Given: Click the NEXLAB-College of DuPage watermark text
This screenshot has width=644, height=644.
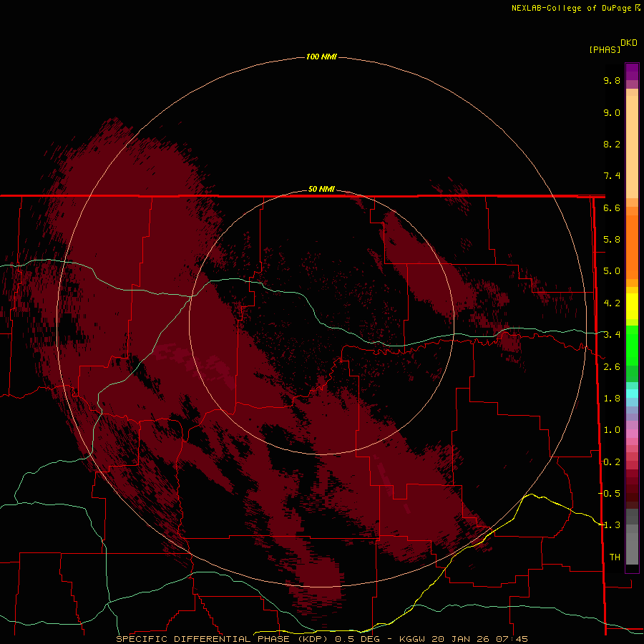Looking at the screenshot, I should [573, 8].
